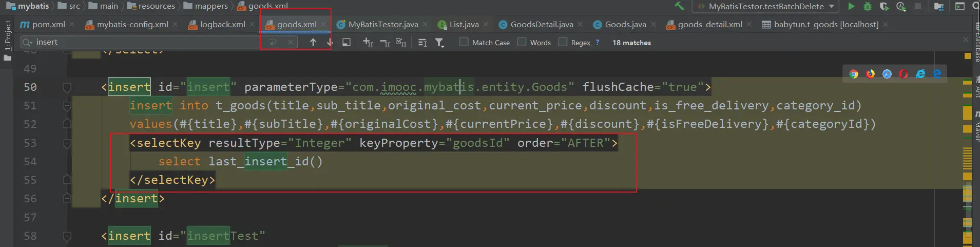This screenshot has width=980, height=247.
Task: Click the resources breadcrumb folder
Action: click(x=156, y=6)
